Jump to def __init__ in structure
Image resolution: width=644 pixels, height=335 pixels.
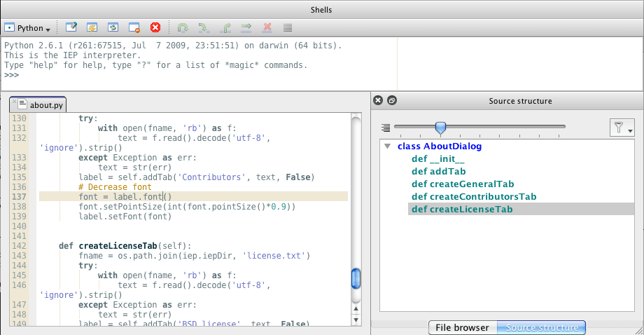(x=437, y=158)
